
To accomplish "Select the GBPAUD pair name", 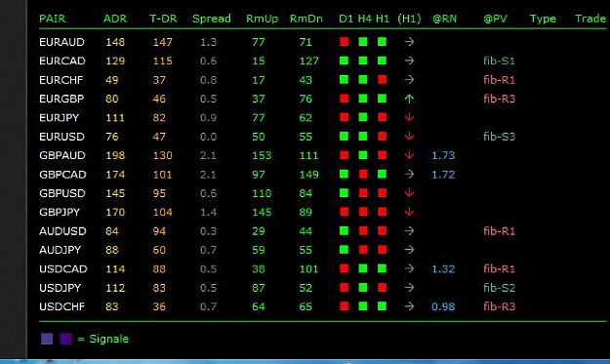I will 62,155.
